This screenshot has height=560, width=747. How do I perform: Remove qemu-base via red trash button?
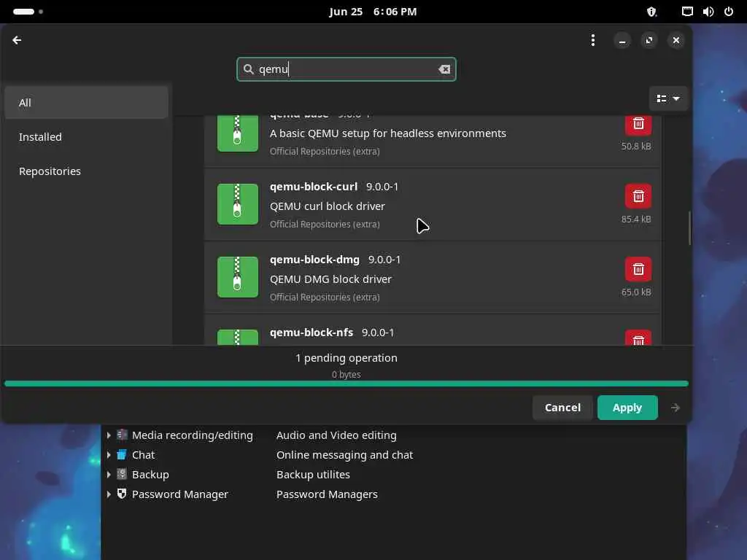tap(638, 125)
